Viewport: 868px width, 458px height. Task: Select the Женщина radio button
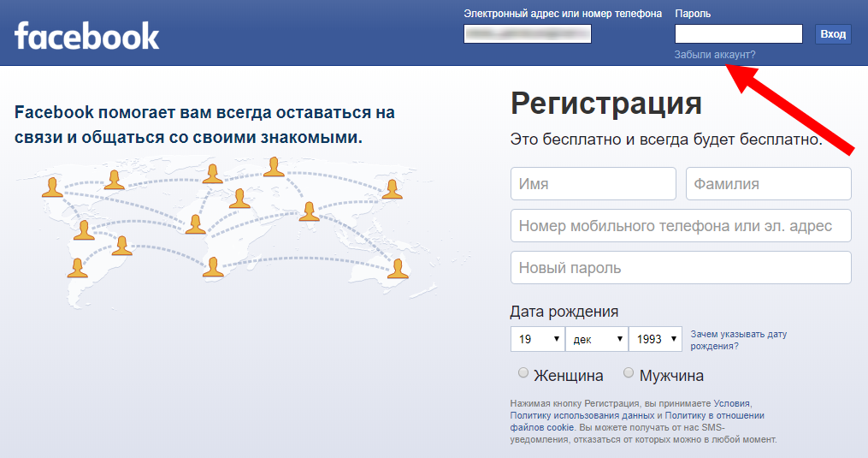(523, 372)
